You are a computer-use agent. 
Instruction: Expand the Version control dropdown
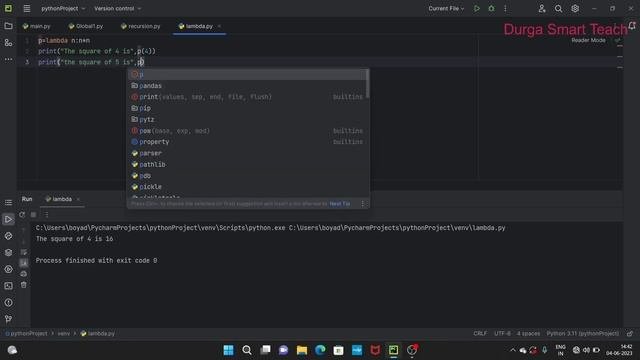coord(118,8)
